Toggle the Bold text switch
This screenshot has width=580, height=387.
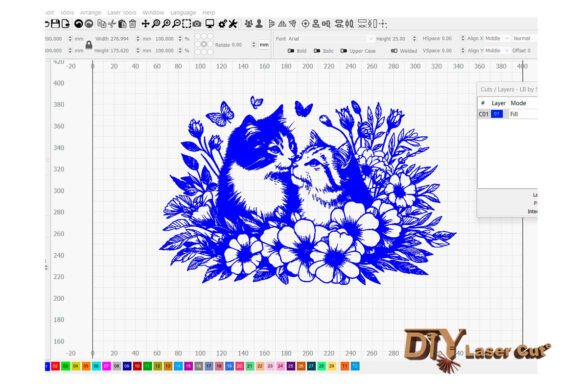(291, 51)
